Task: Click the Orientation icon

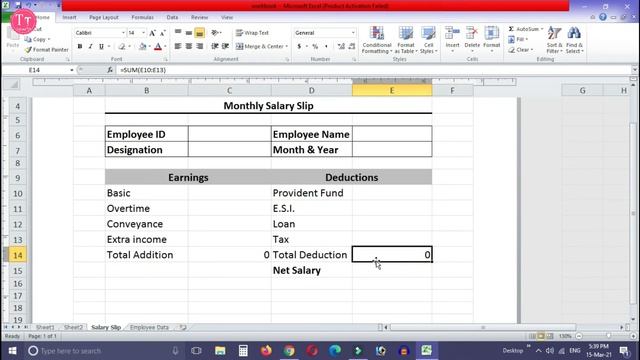Action: click(215, 33)
